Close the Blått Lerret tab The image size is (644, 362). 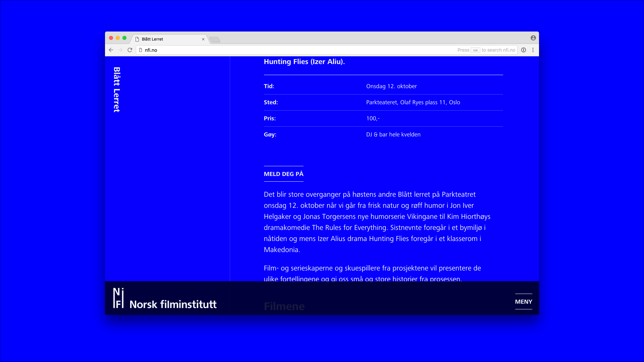[x=203, y=39]
